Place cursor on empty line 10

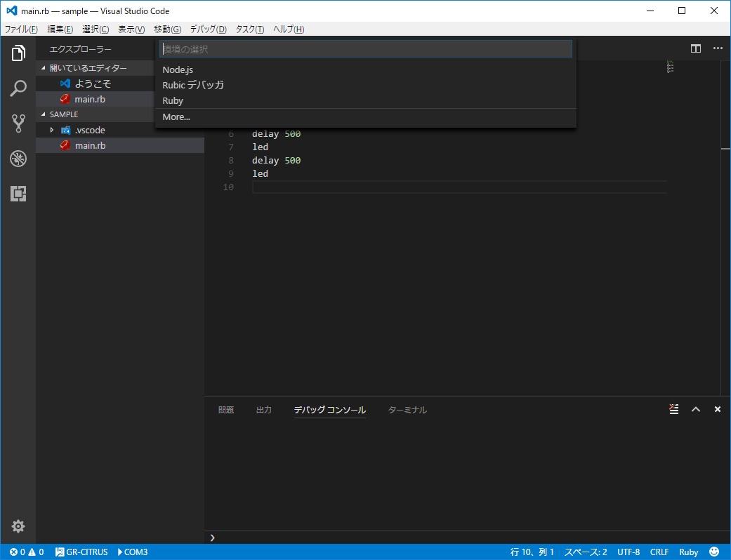coord(459,187)
